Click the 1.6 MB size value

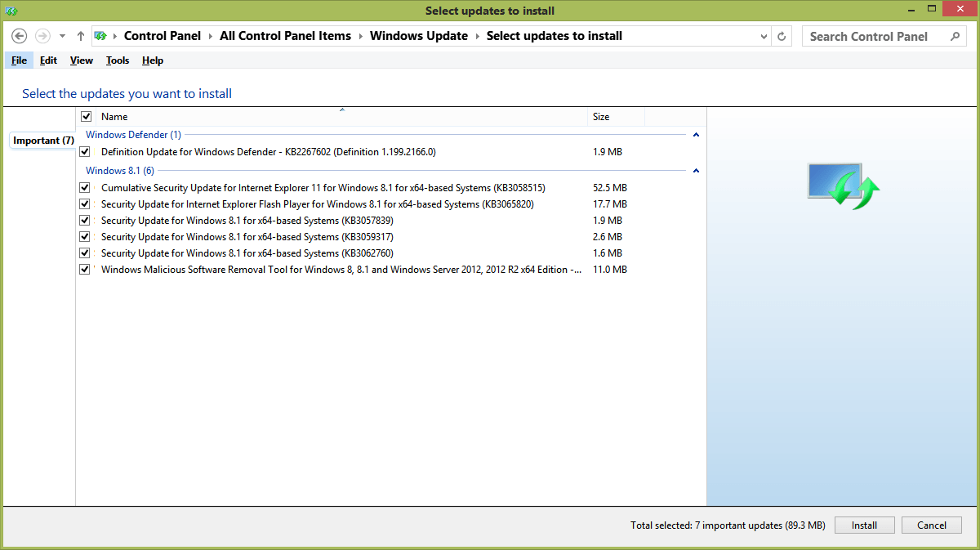pos(608,253)
